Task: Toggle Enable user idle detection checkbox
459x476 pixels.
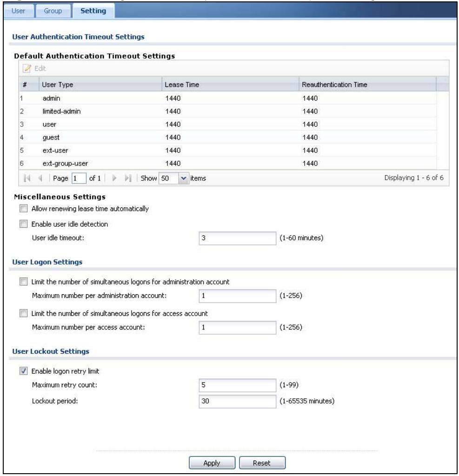Action: (23, 224)
